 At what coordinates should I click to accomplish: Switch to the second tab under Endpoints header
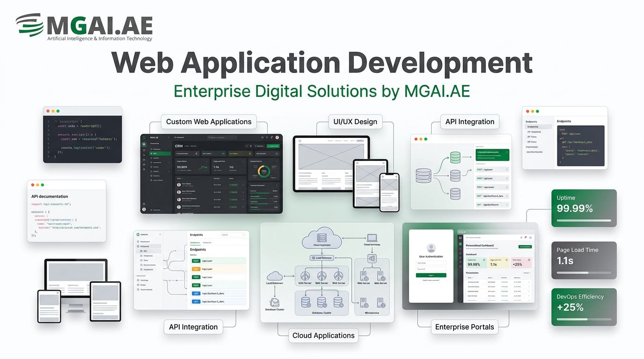[207, 243]
